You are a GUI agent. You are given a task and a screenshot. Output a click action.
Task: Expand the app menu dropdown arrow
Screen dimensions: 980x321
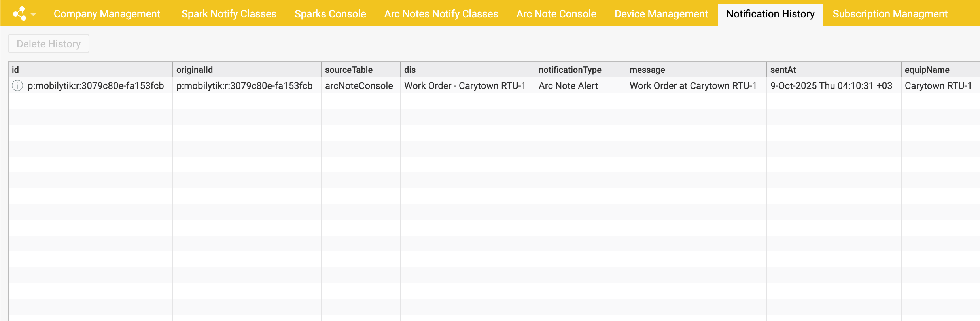34,15
